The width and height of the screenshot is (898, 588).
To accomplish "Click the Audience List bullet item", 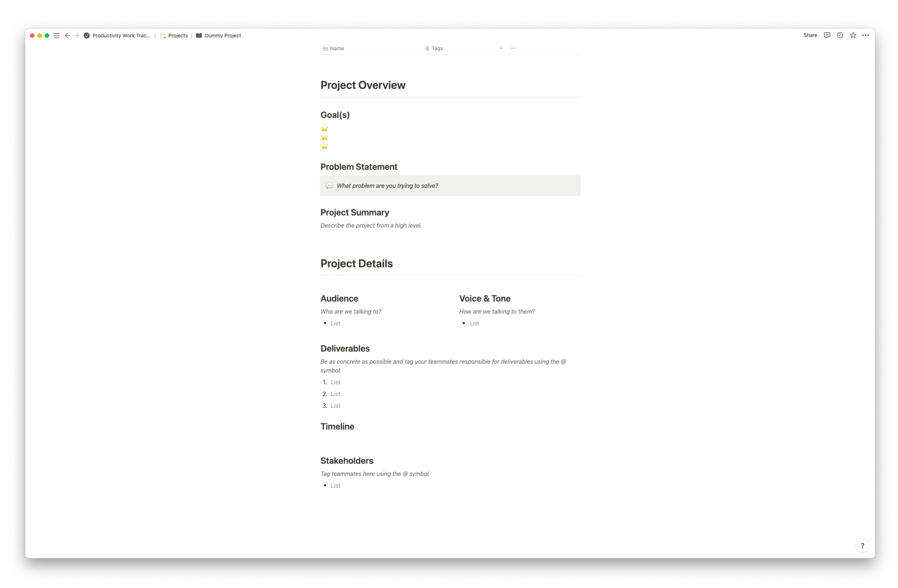I will [335, 323].
